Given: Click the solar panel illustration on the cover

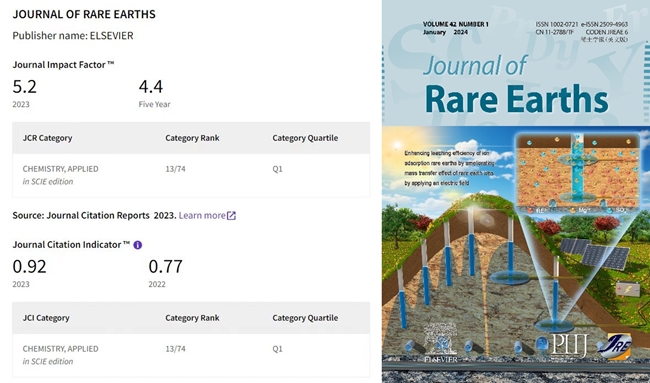Looking at the screenshot, I should tap(593, 252).
